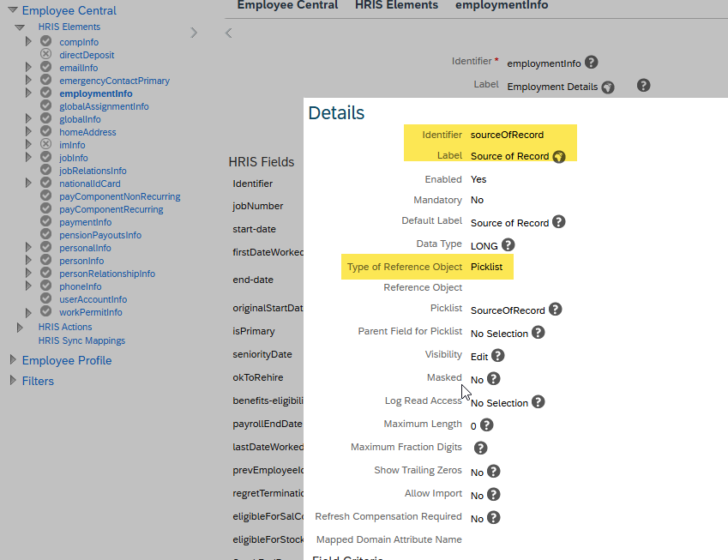Screen dimensions: 728x560
Task: Click help icon next to Visibility Edit
Action: point(497,356)
